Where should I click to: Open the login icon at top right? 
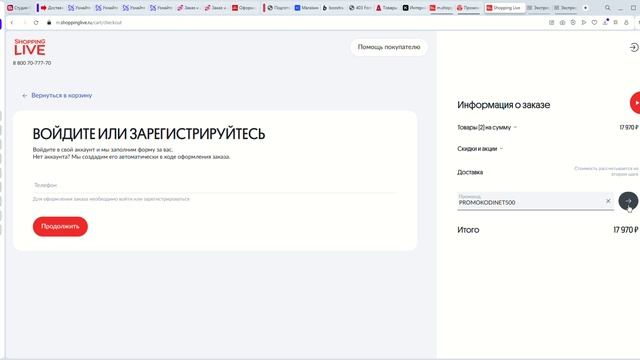coord(634,48)
